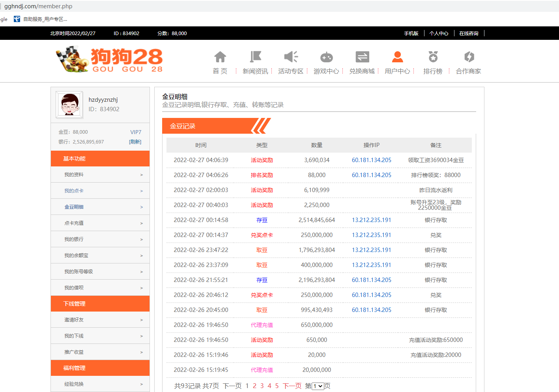Image resolution: width=559 pixels, height=392 pixels.
Task: Go to page 3 of records
Action: point(262,386)
